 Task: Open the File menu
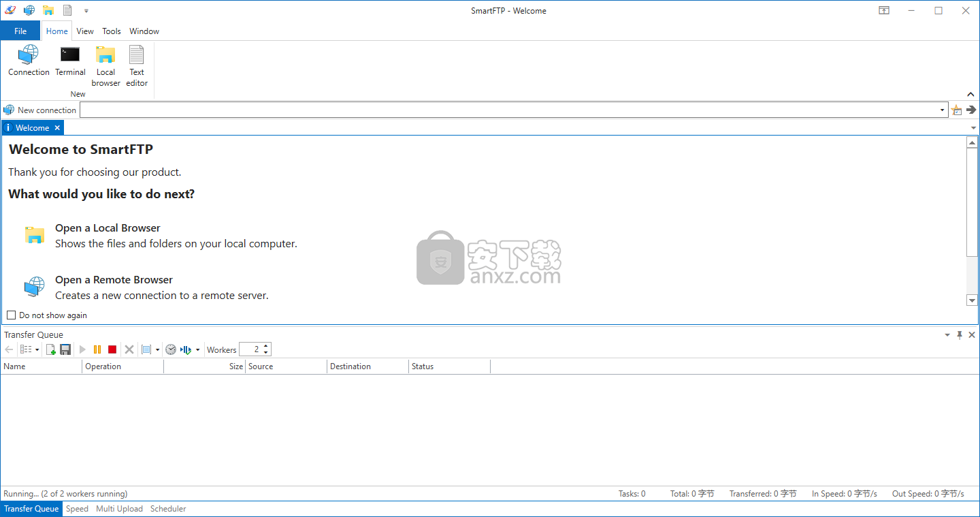click(x=20, y=31)
